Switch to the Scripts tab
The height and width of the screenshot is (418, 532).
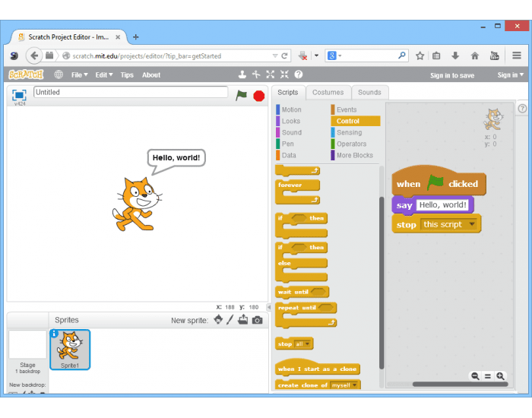(x=288, y=92)
